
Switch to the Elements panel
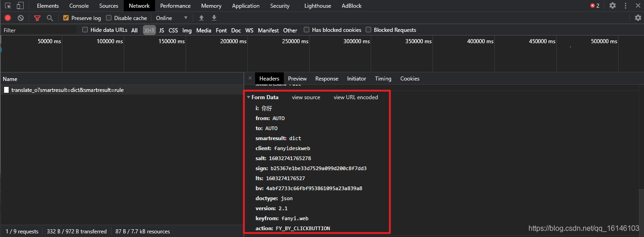[48, 5]
